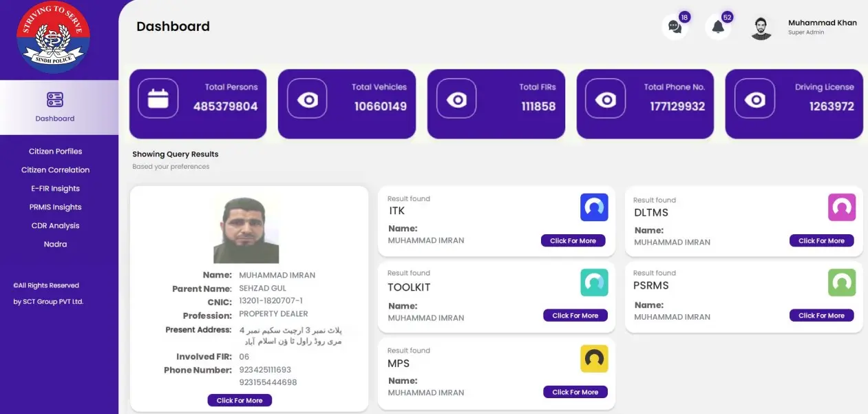Click the Total Persons calendar icon
The height and width of the screenshot is (414, 868).
[x=158, y=99]
